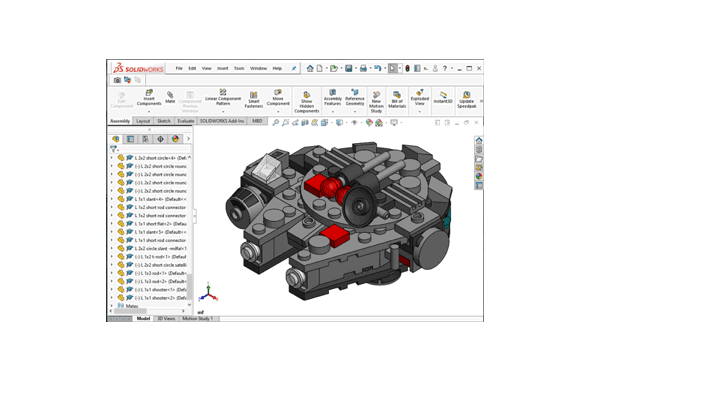Click the Smart Fasteners tool
720x405 pixels.
[253, 100]
